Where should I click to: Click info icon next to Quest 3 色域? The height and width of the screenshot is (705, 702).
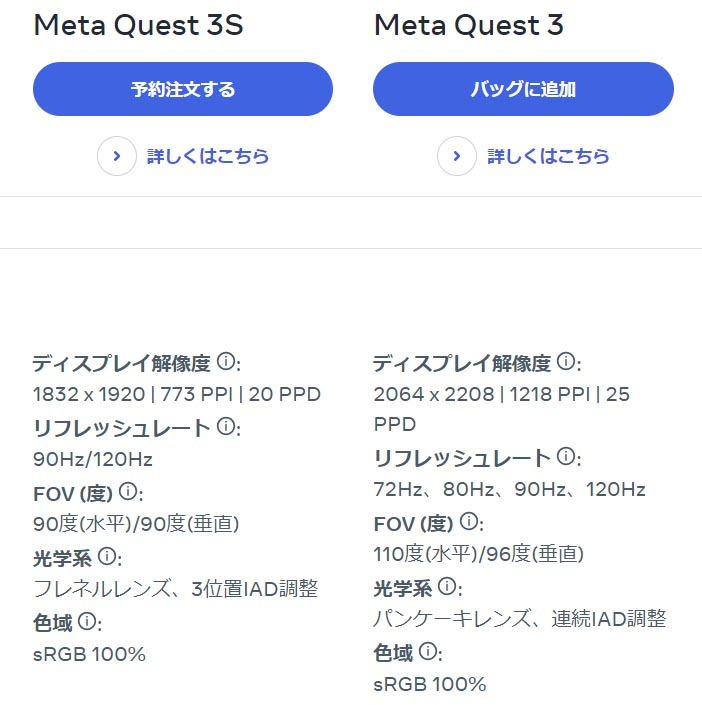click(426, 652)
